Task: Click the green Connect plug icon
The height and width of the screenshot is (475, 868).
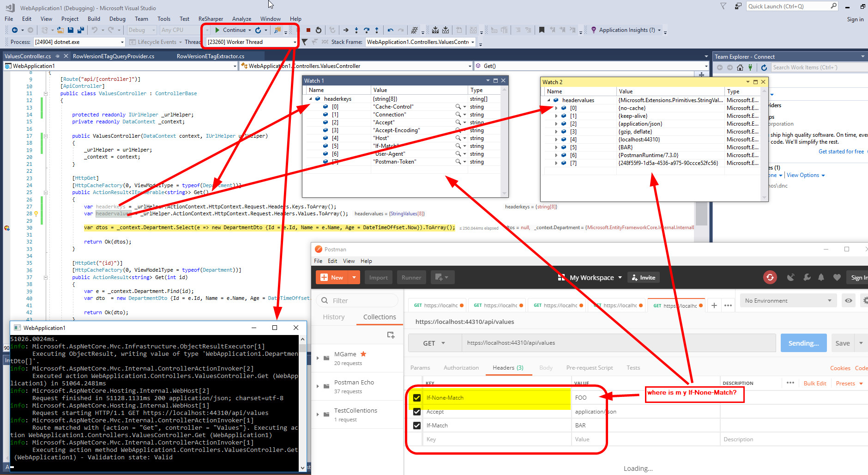Action: tap(750, 67)
